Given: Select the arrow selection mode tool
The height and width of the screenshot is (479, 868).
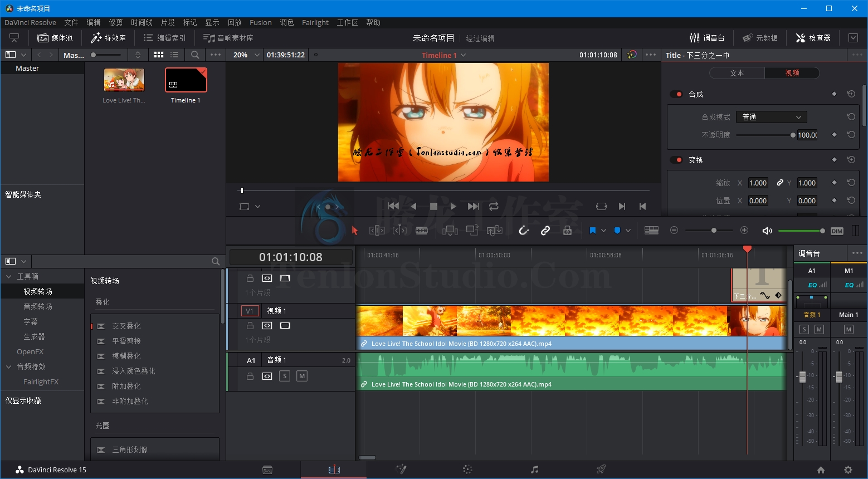Looking at the screenshot, I should (x=355, y=231).
